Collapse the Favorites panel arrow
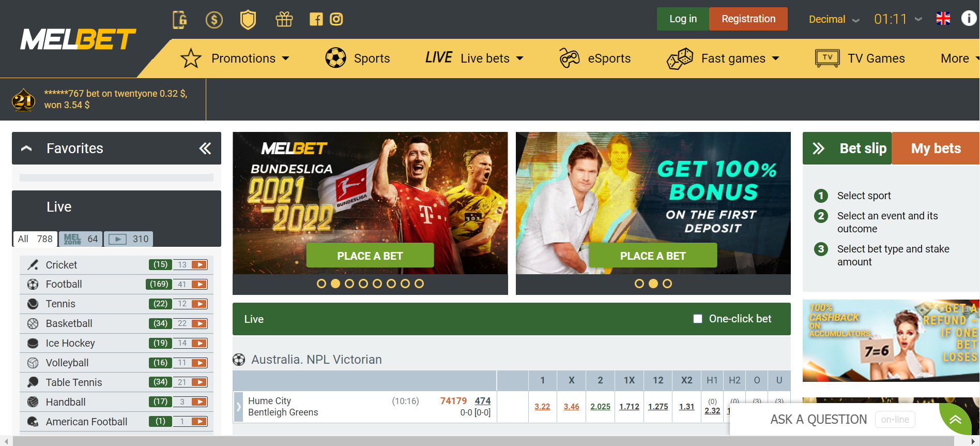Screen dimensions: 980x446 point(26,148)
